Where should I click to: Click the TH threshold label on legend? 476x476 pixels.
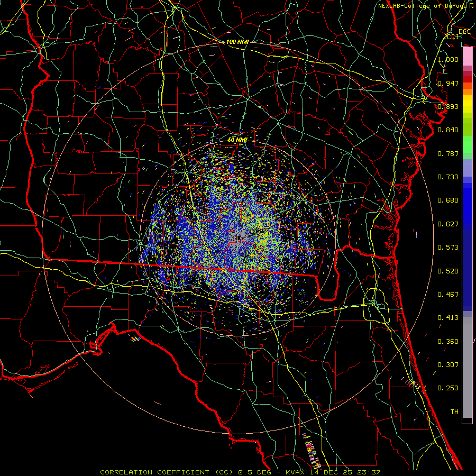point(454,412)
